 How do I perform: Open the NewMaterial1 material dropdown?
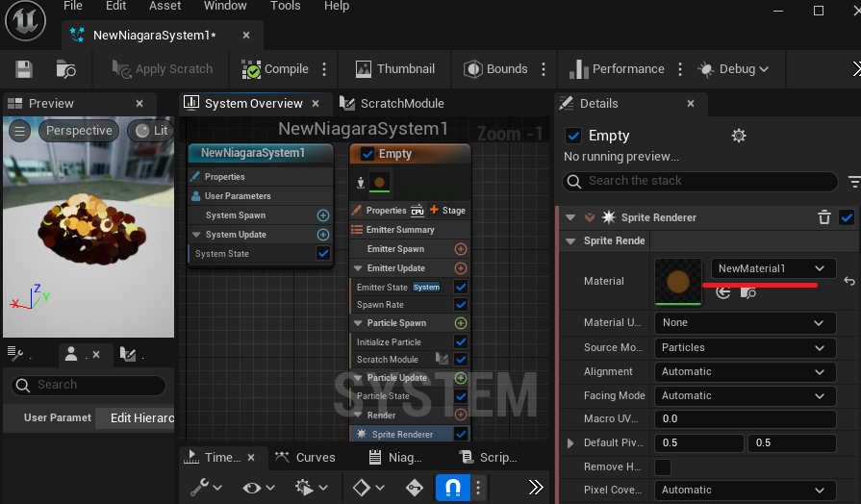coord(773,268)
